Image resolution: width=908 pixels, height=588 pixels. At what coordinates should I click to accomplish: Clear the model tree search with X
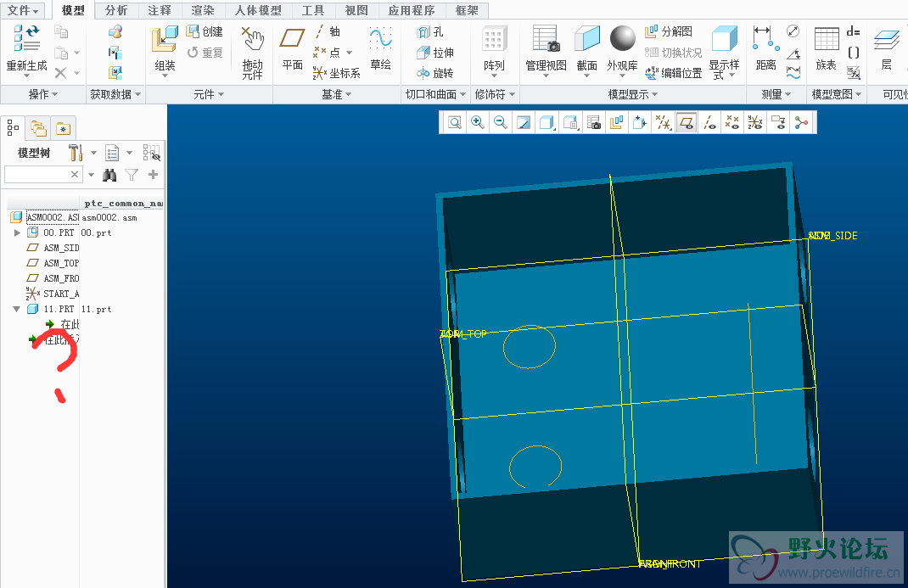coord(75,174)
